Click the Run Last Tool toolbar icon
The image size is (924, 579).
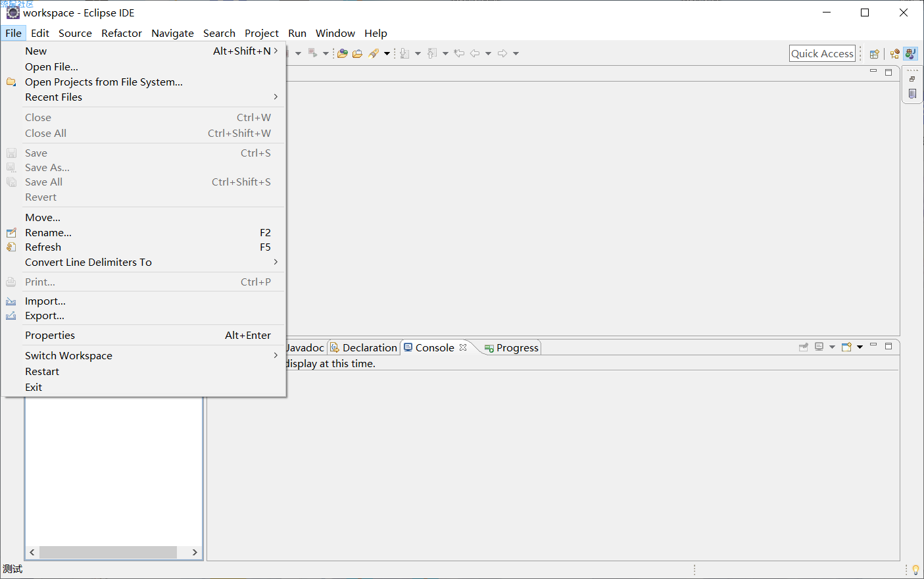pos(312,53)
